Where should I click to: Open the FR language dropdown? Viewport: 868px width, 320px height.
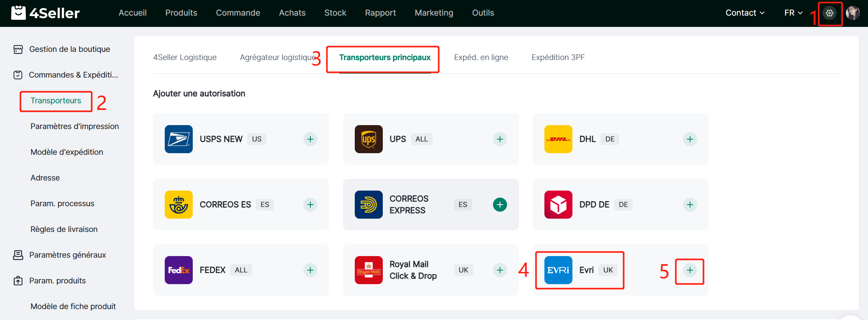coord(794,13)
